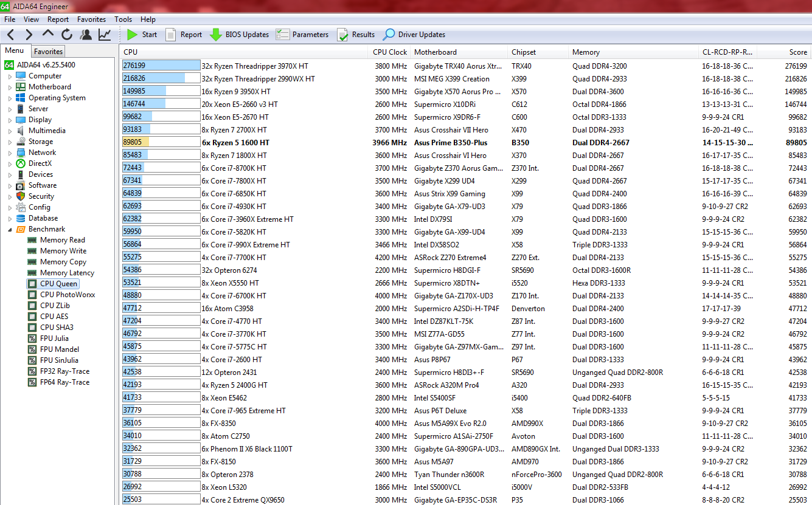Select the Computer tree icon
The height and width of the screenshot is (505, 812).
[x=21, y=76]
